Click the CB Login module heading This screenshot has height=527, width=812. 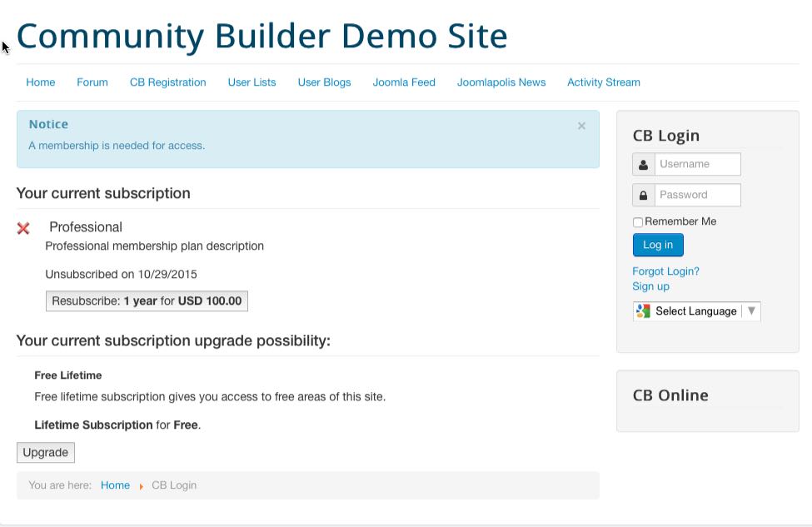point(666,136)
